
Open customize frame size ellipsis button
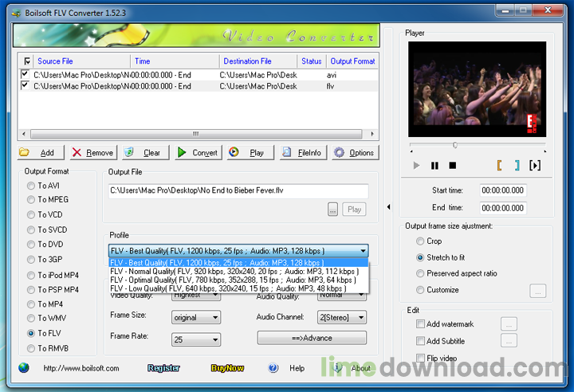tap(538, 291)
